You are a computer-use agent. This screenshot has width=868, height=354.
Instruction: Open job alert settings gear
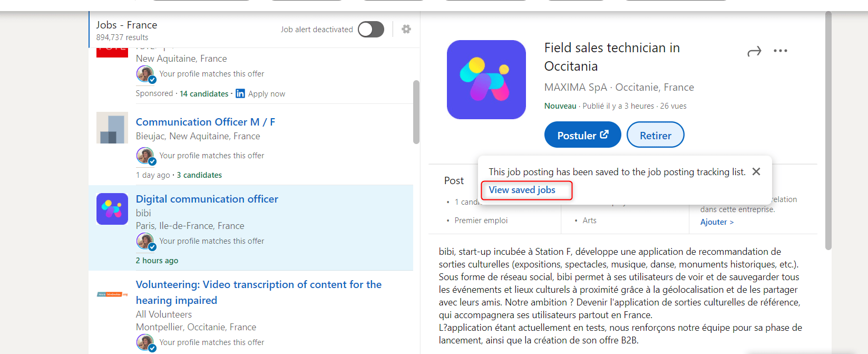pos(406,29)
